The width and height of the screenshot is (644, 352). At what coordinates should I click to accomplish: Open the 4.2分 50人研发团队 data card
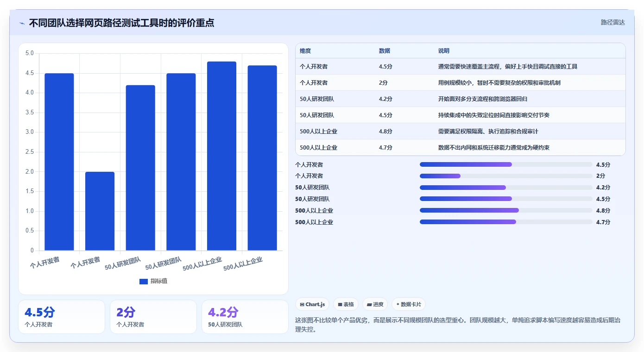[x=245, y=317]
